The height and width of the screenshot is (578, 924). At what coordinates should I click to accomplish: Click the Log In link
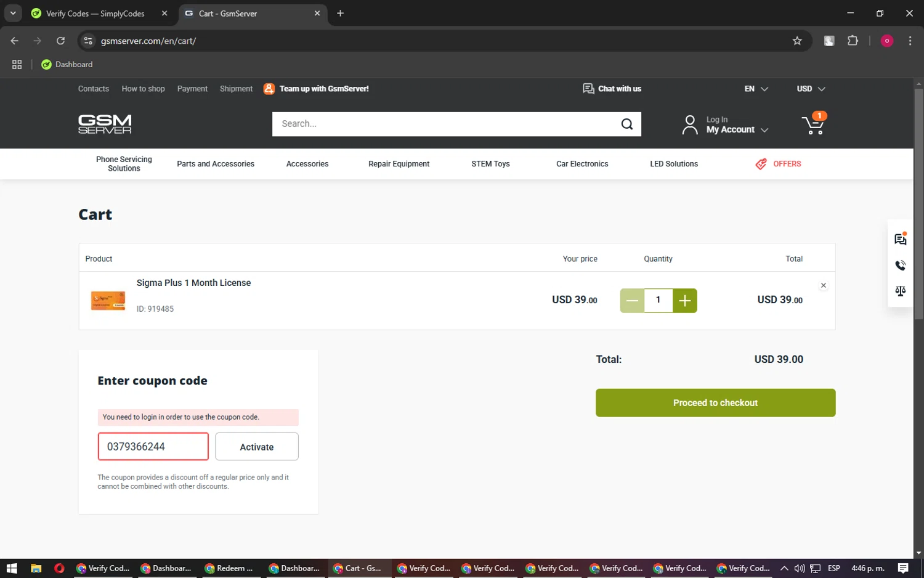click(717, 120)
